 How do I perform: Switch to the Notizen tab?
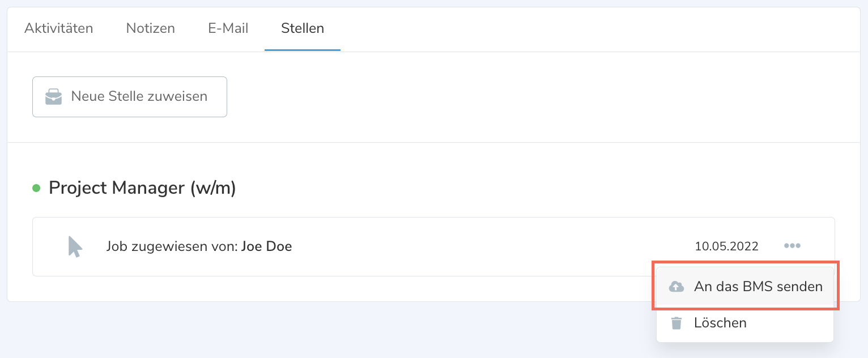[x=150, y=28]
